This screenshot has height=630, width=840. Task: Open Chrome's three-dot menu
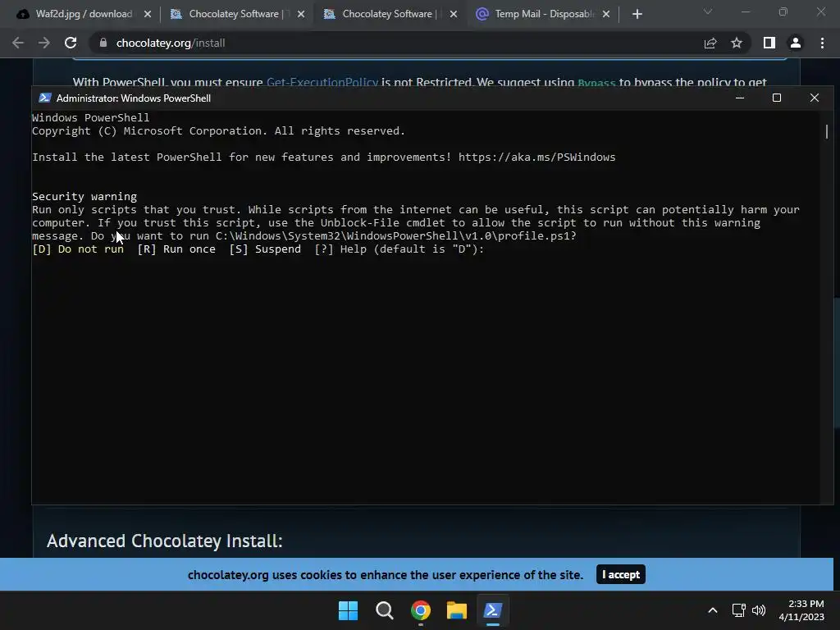[x=822, y=43]
